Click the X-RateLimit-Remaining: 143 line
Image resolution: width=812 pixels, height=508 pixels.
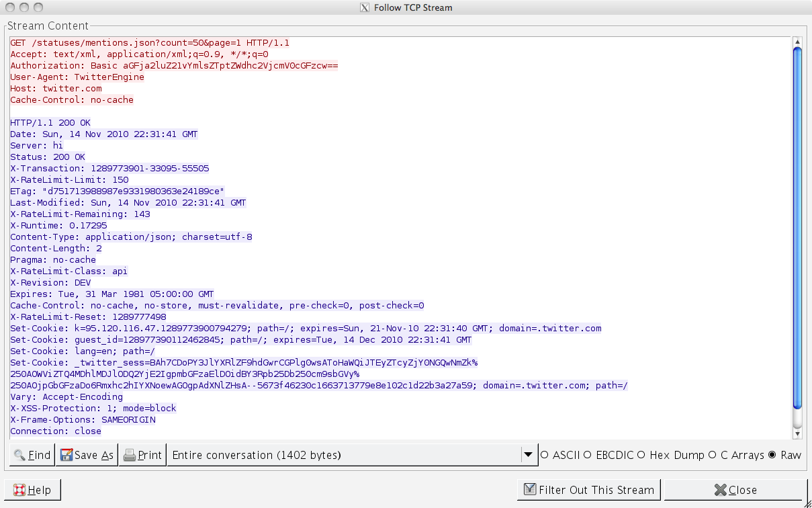pos(80,214)
